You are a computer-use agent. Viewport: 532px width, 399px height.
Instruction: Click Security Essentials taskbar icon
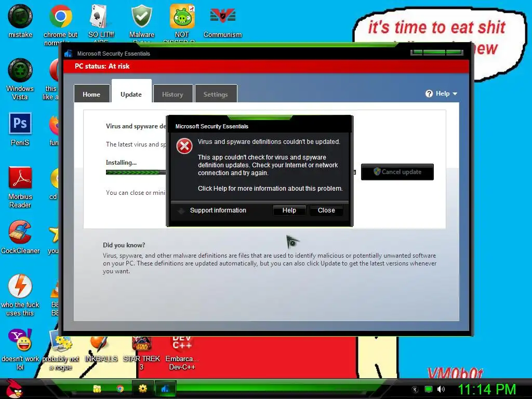pyautogui.click(x=165, y=389)
